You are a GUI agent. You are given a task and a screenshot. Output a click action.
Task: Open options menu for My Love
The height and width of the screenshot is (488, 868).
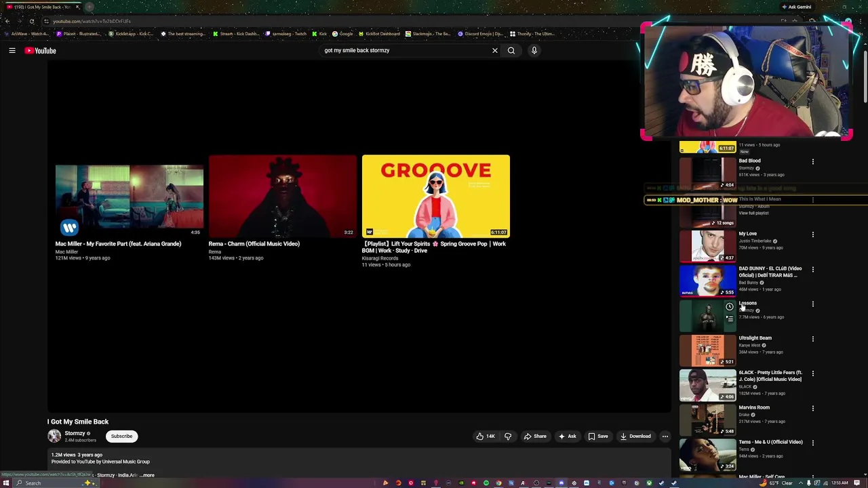[x=813, y=235]
